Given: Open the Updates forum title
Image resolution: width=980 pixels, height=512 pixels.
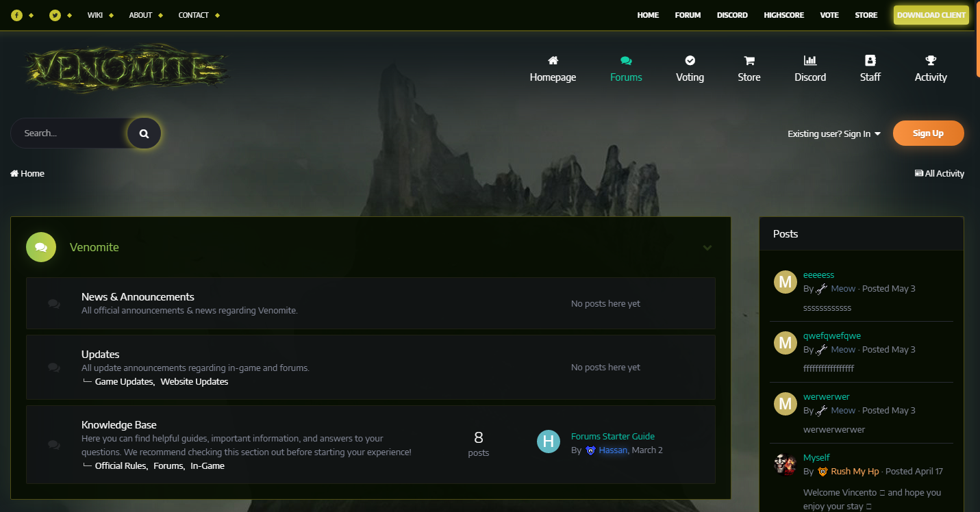Looking at the screenshot, I should pos(101,355).
